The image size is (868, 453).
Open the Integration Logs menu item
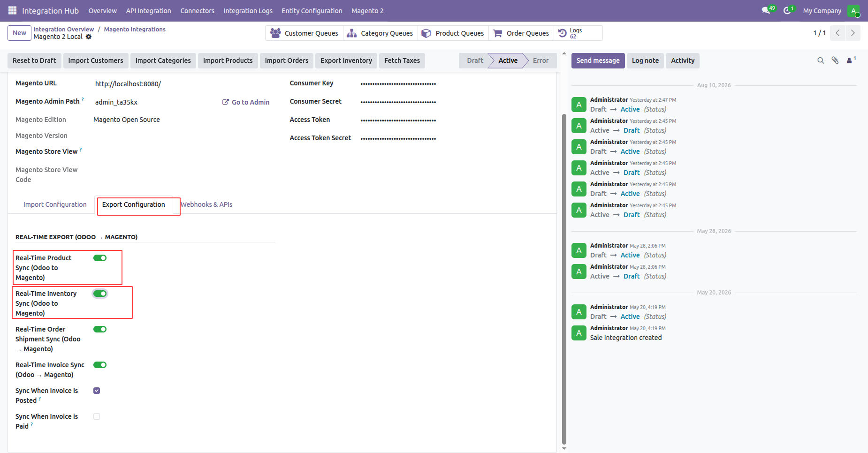[248, 11]
